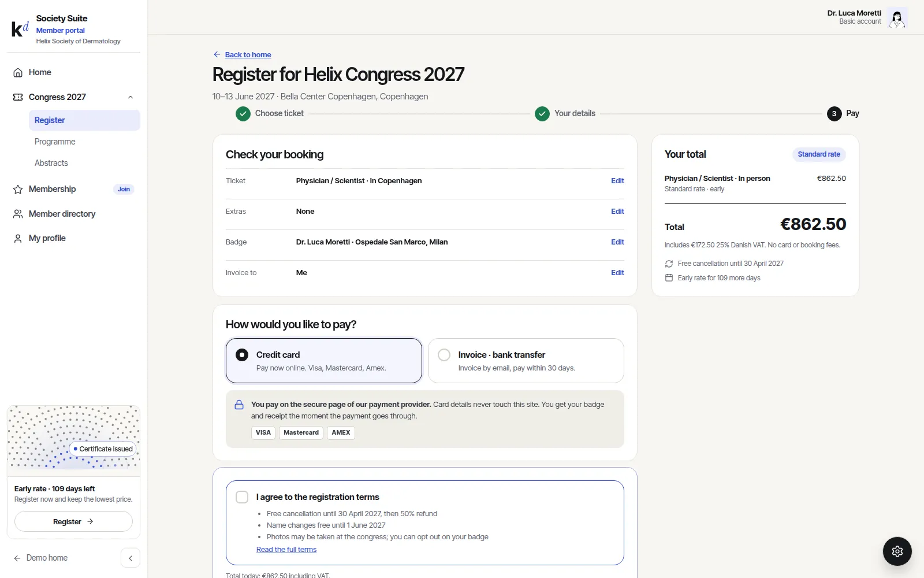
Task: Edit the Ticket row
Action: point(617,181)
